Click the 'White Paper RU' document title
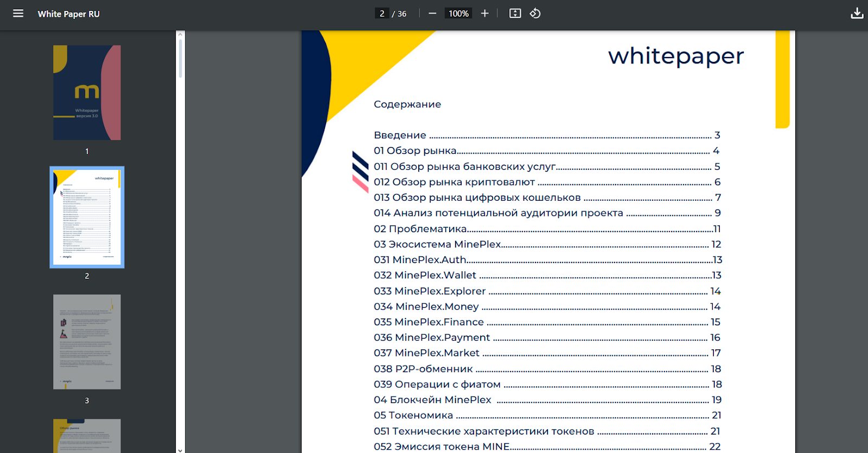 (69, 14)
